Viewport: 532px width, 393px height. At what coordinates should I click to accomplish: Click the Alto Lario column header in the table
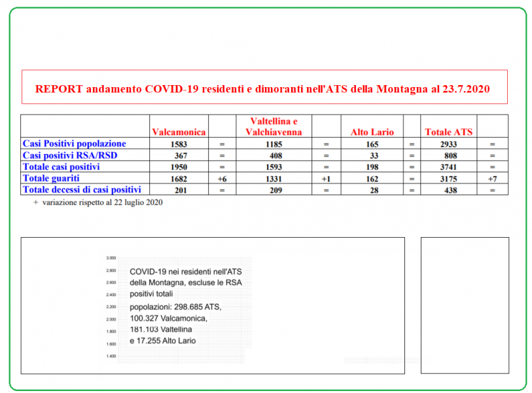pyautogui.click(x=372, y=132)
